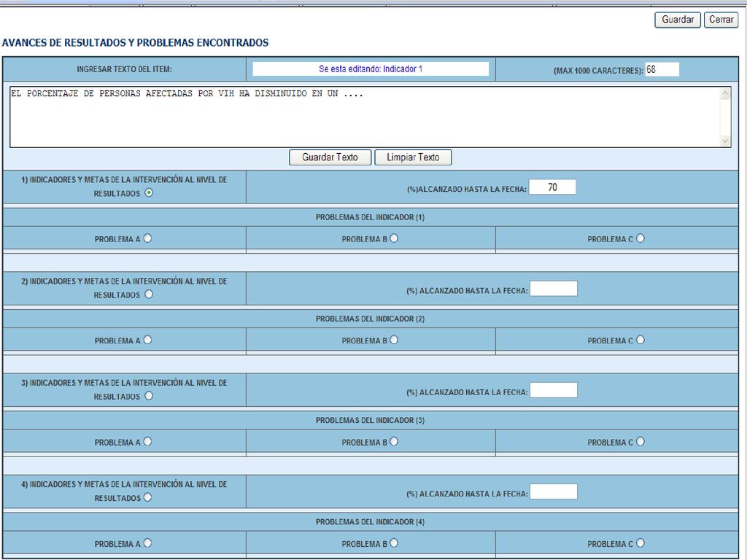The height and width of the screenshot is (560, 747).
Task: Click the 'Se esta editando: Indicador 1' field
Action: 371,69
